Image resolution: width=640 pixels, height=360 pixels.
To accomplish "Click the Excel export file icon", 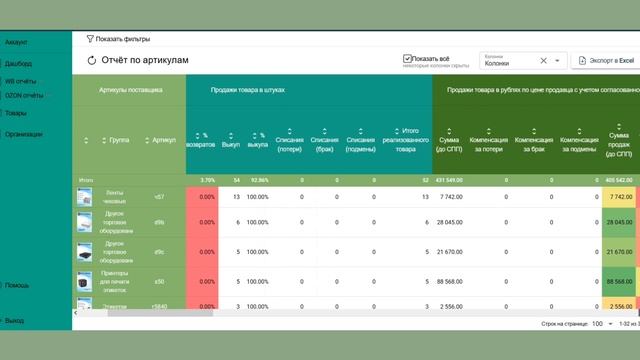I will coord(582,60).
